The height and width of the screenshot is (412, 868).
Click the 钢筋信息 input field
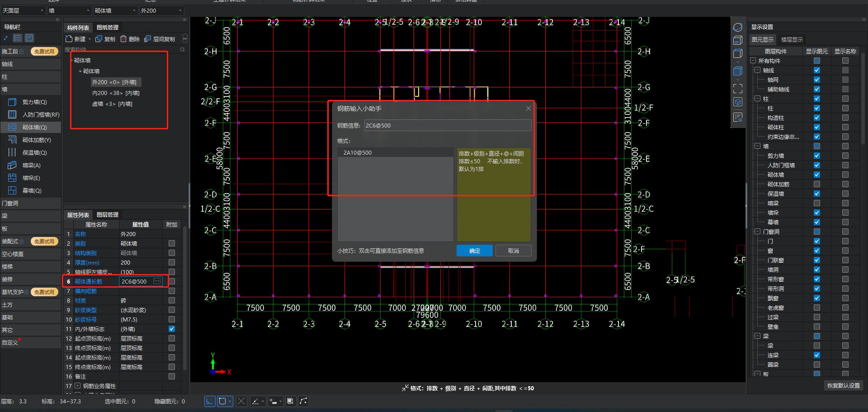(x=448, y=125)
